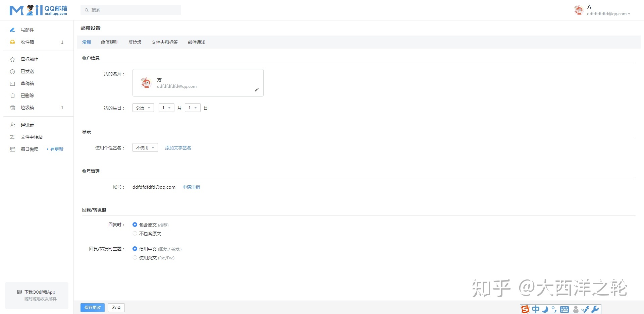Open the birthday day dropdown

pyautogui.click(x=193, y=108)
